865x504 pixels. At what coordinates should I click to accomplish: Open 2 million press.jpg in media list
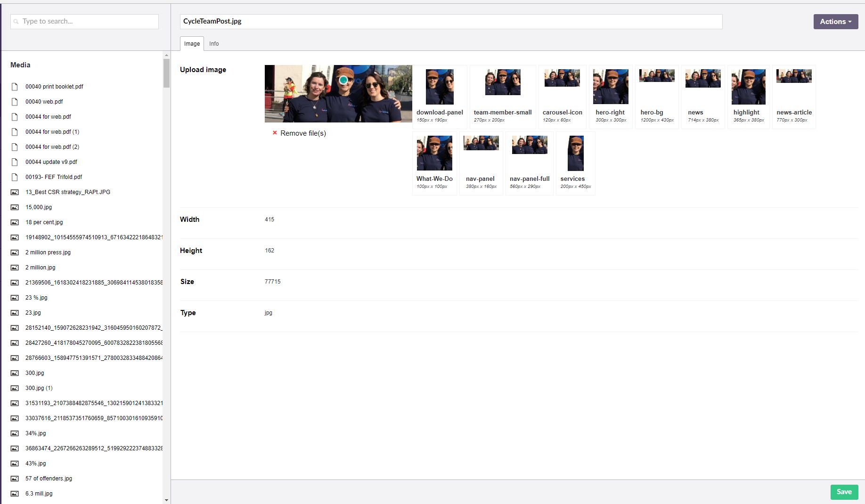48,252
